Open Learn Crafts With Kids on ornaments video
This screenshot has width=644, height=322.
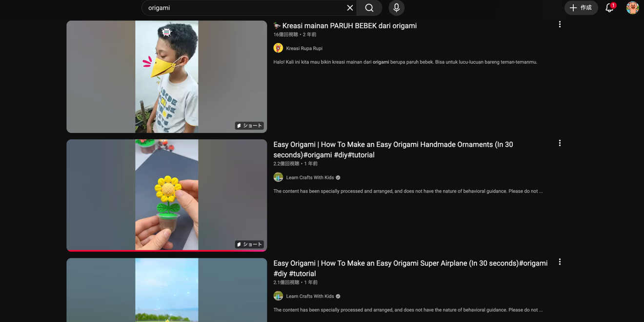pos(310,178)
